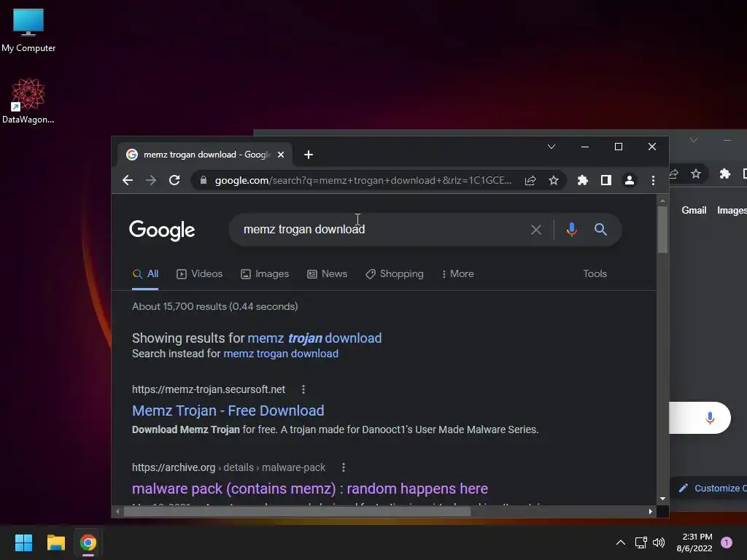
Task: Bookmark this page with the star icon
Action: point(554,181)
